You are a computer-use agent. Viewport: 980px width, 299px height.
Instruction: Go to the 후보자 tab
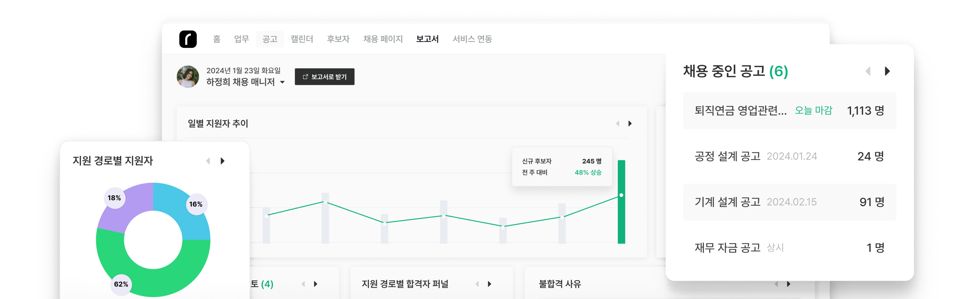pos(338,39)
